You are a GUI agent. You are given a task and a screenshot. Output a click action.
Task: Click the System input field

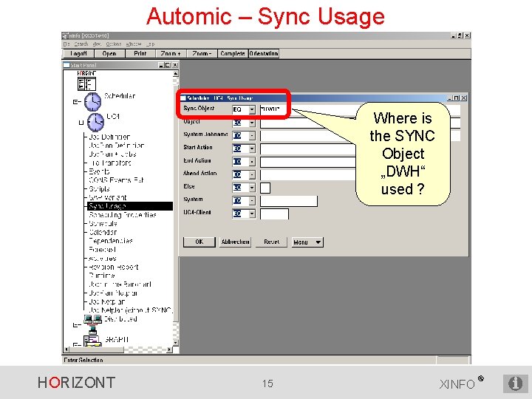coord(289,201)
